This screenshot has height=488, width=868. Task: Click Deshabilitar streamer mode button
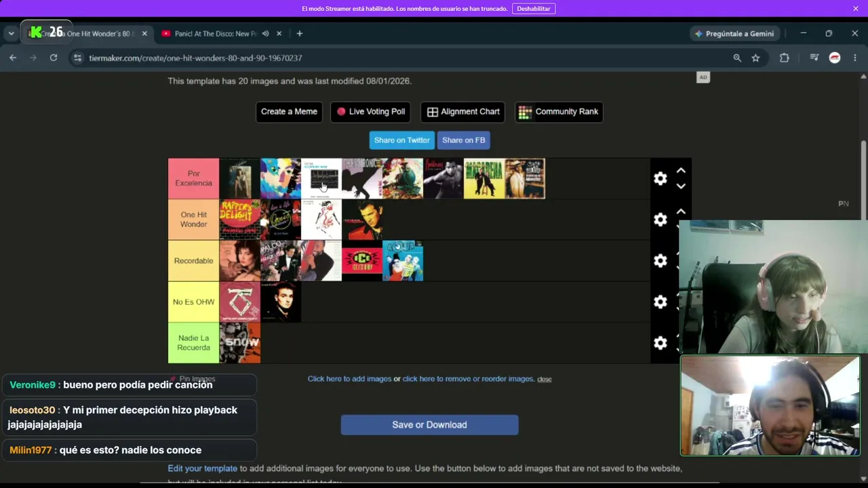click(534, 9)
